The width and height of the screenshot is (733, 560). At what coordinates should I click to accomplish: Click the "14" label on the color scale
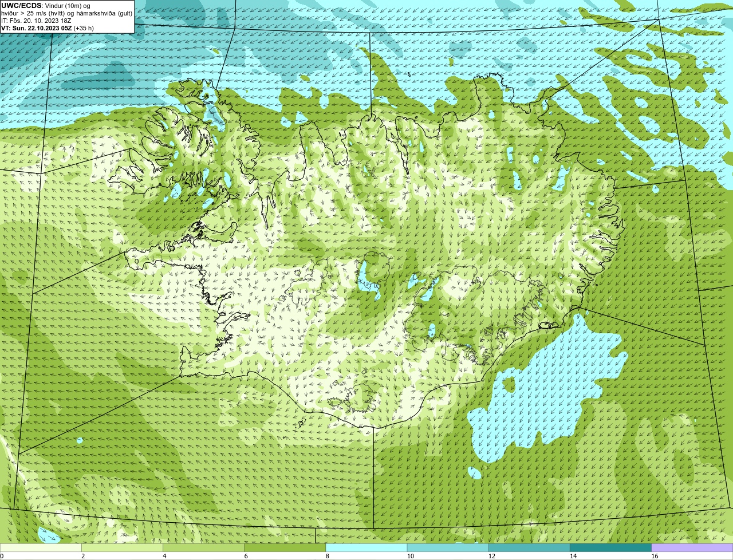point(573,556)
